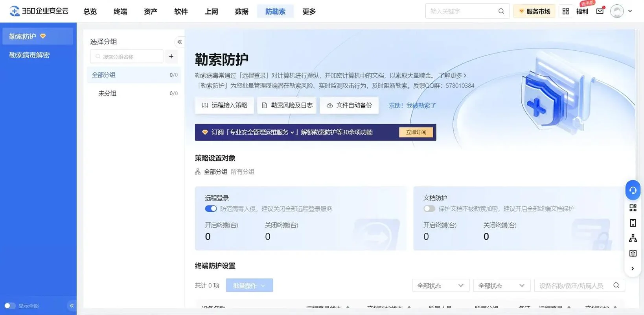Click the 求助！我被勒索了 link

(412, 106)
